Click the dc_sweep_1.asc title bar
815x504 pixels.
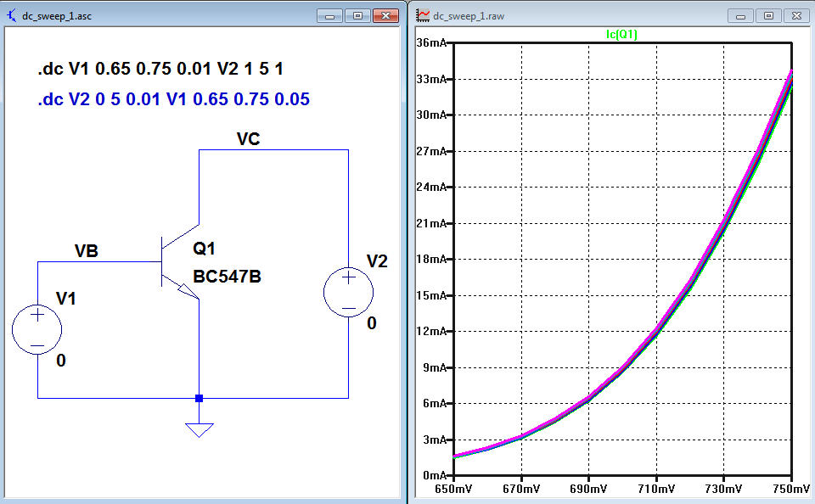click(x=204, y=15)
